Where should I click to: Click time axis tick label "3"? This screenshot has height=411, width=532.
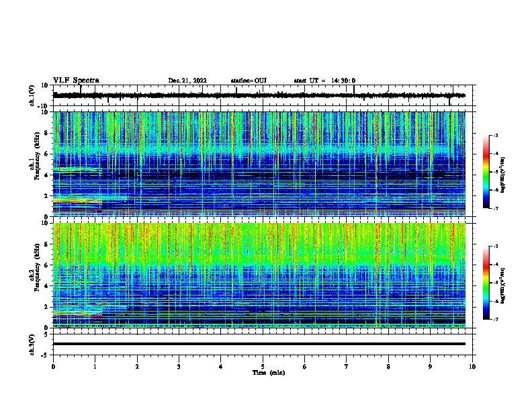coord(179,367)
